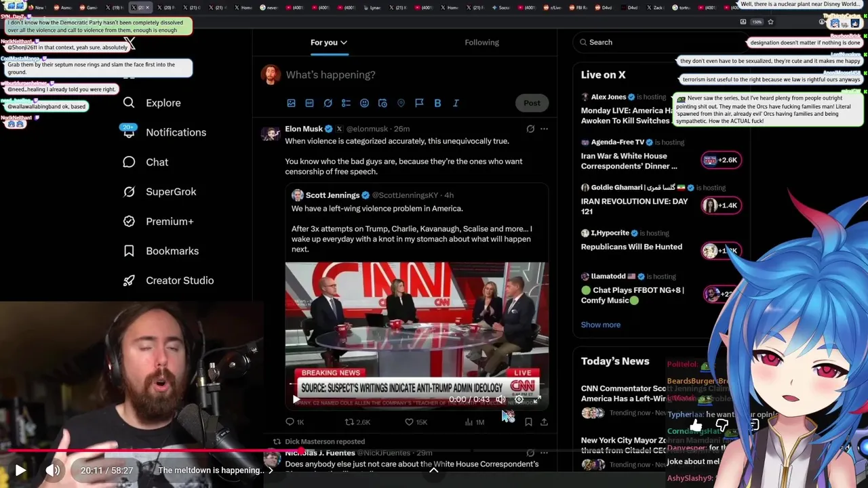Show more live spaces on X
The width and height of the screenshot is (868, 488).
(x=600, y=325)
